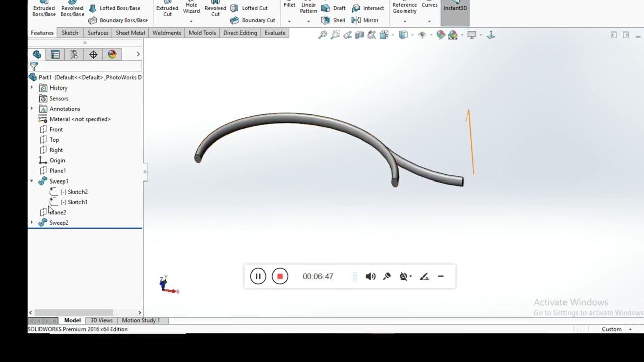This screenshot has width=644, height=362.
Task: Click Zoom to Area icon in view toolbar
Action: (335, 35)
